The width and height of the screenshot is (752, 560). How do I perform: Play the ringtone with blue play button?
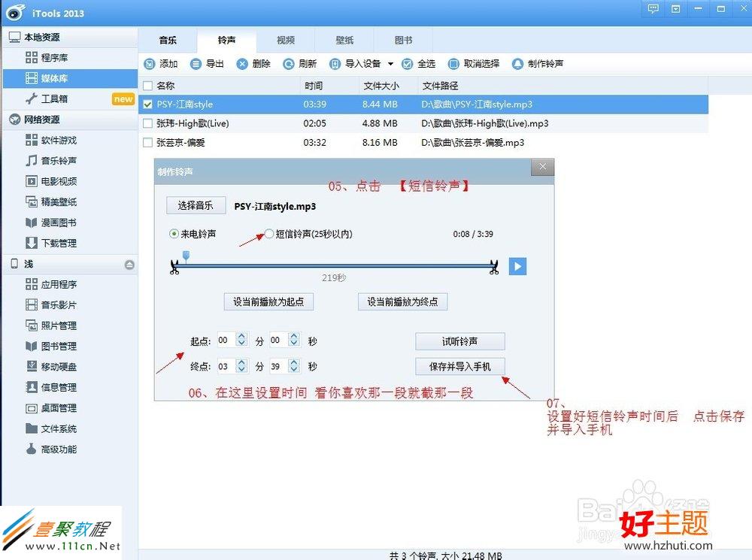(517, 266)
